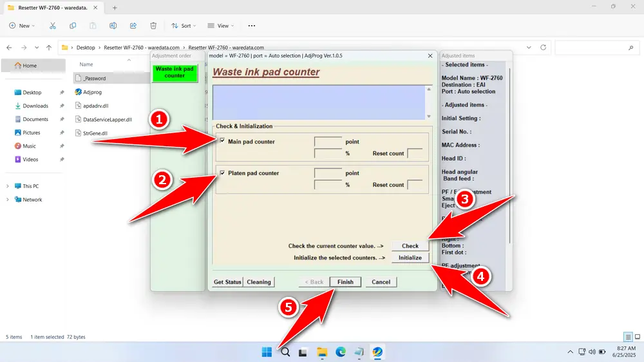Select Home in navigation pane

33,65
